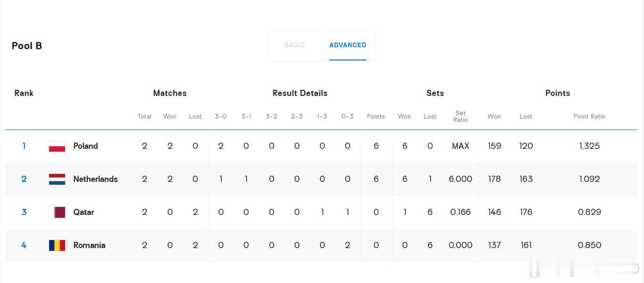The image size is (644, 283).
Task: Click the Poland flag icon
Action: (x=57, y=146)
